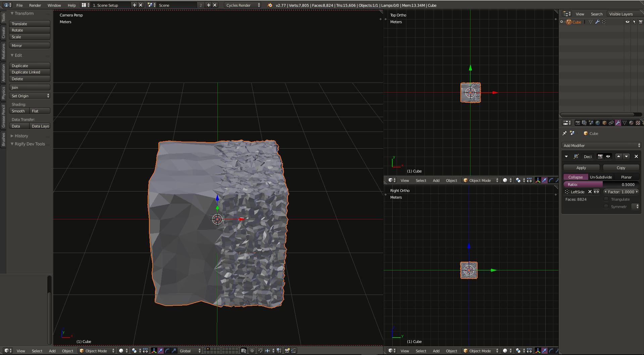Move the Decimate modifier up in stack
This screenshot has width=644, height=355.
coord(618,156)
